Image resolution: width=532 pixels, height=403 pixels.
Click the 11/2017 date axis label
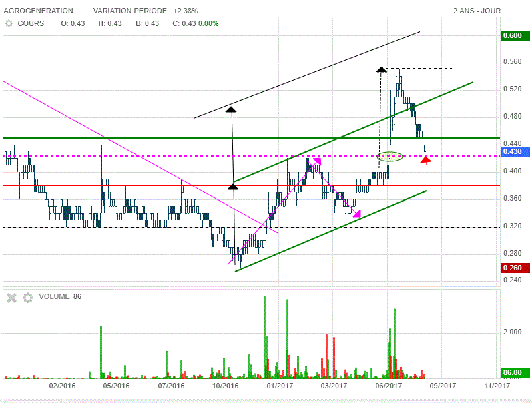[x=497, y=386]
